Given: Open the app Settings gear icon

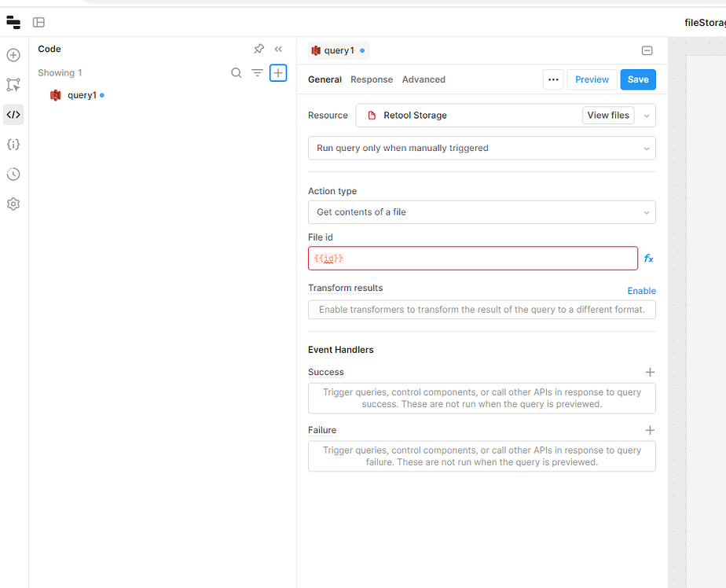Looking at the screenshot, I should [13, 204].
